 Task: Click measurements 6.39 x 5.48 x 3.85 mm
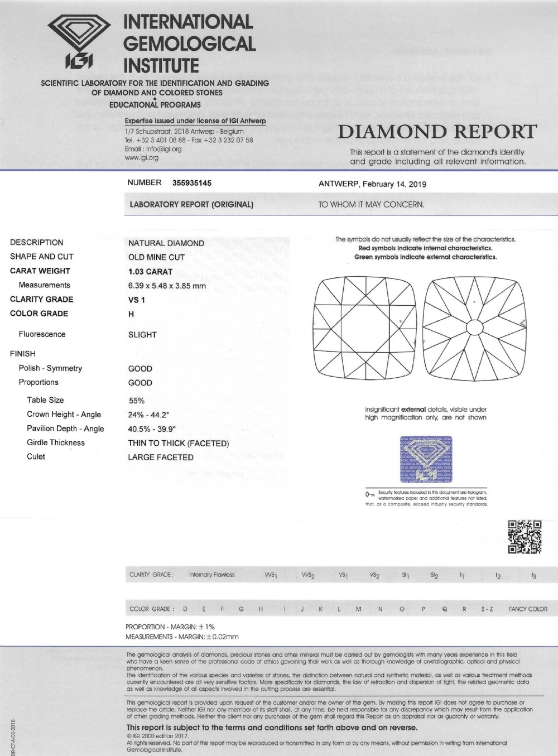pos(167,286)
